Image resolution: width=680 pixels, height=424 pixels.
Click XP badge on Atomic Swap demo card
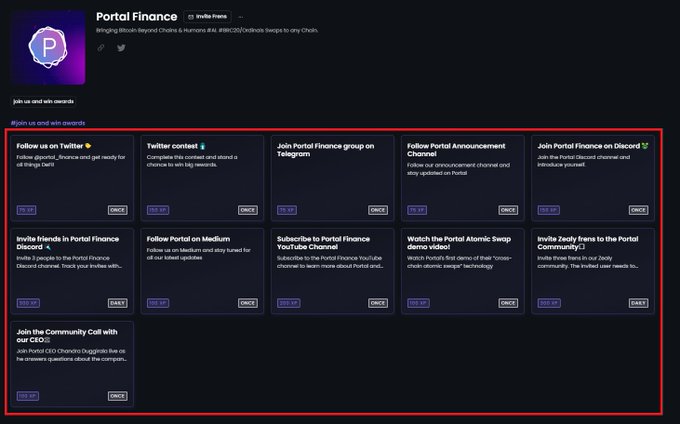pyautogui.click(x=418, y=303)
